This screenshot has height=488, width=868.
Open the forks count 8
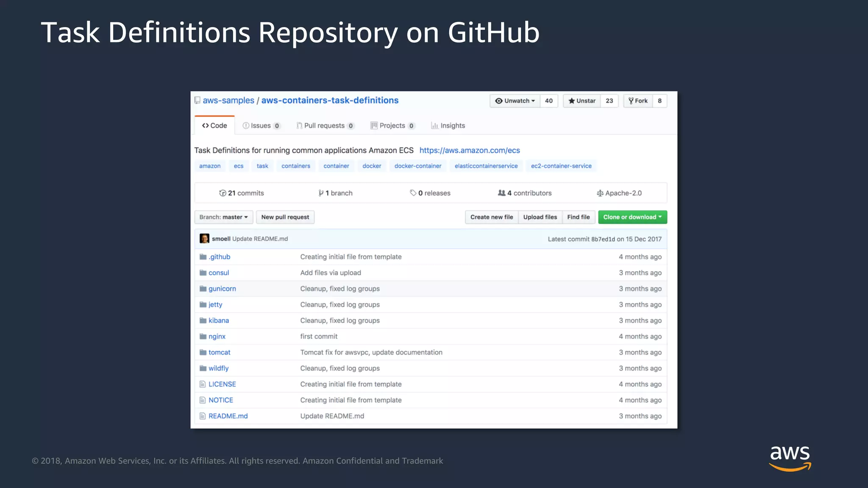660,101
